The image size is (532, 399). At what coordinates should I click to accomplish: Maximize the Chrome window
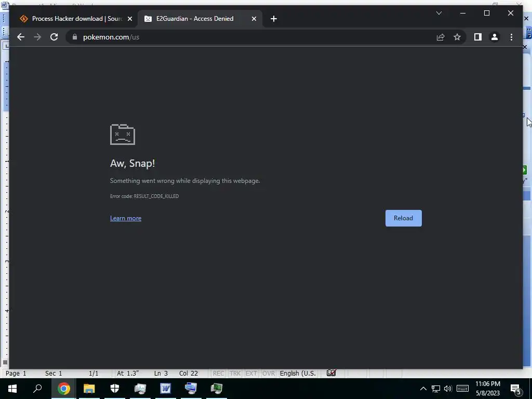[x=486, y=13]
